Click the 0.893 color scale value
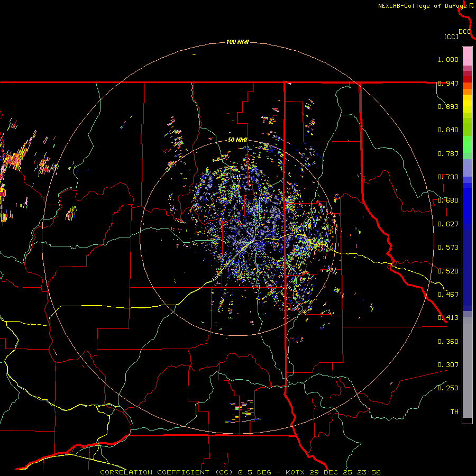Screen dimensions: 476x476 pyautogui.click(x=448, y=106)
